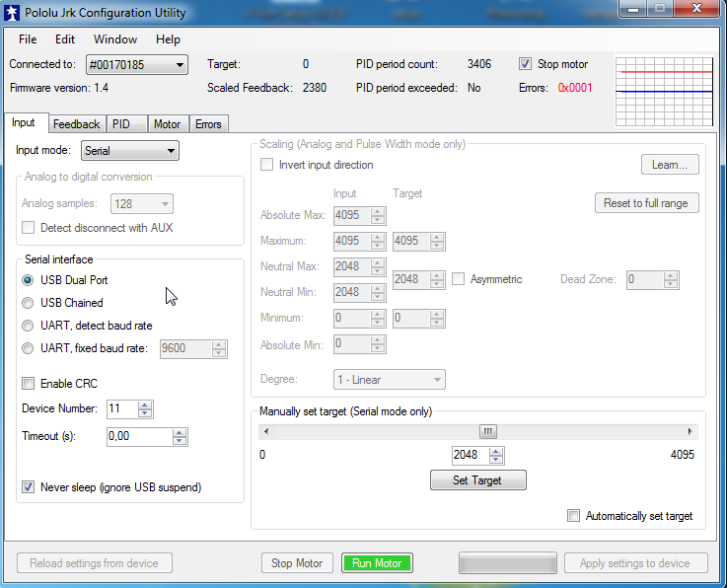
Task: Expand the Connected to device dropdown
Action: (137, 64)
